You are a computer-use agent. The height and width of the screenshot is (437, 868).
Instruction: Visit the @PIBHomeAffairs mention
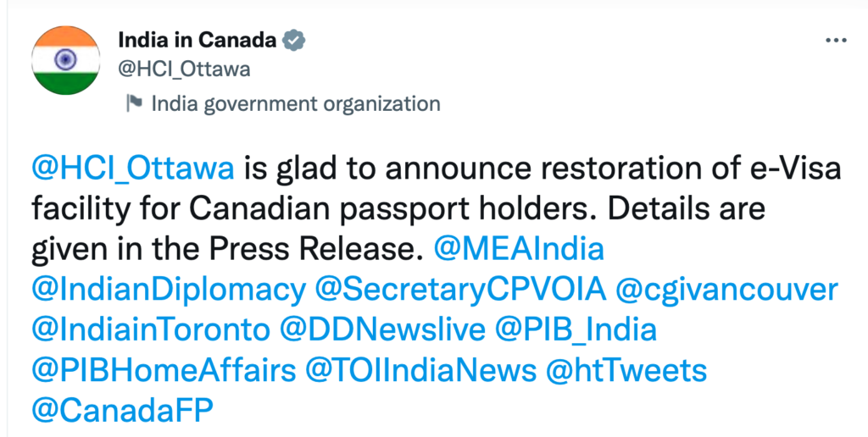164,369
